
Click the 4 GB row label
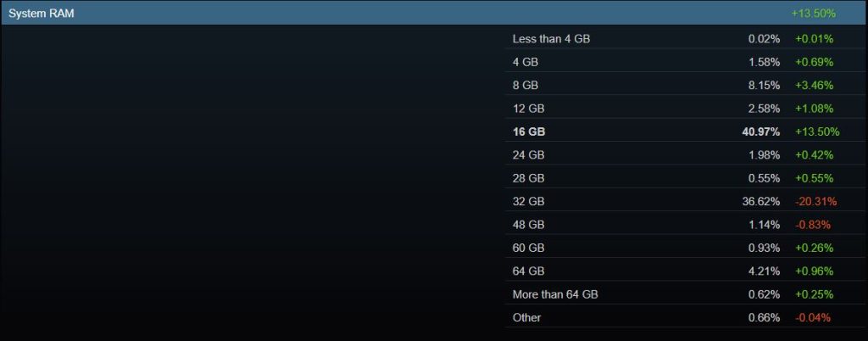[526, 62]
